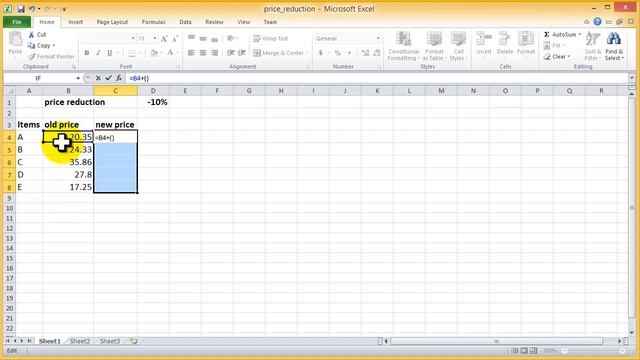Click the Delete cells button
The image size is (640, 360).
tap(505, 45)
